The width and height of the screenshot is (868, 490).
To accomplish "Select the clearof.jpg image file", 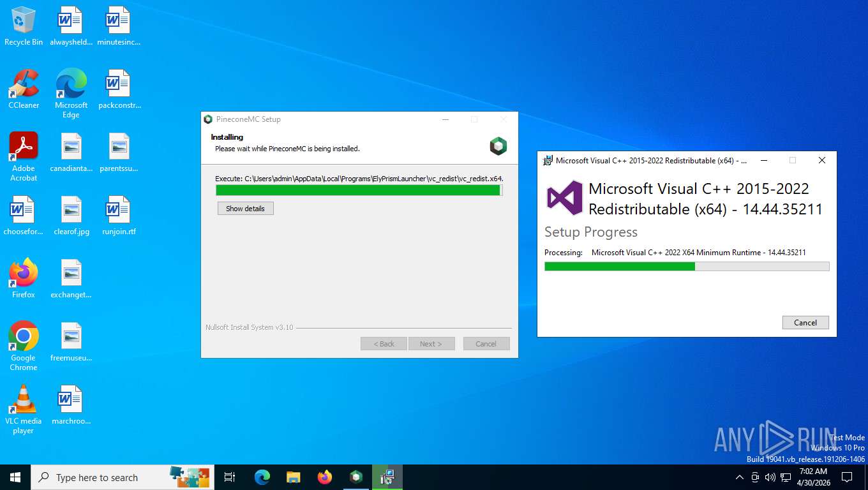I will click(x=71, y=216).
